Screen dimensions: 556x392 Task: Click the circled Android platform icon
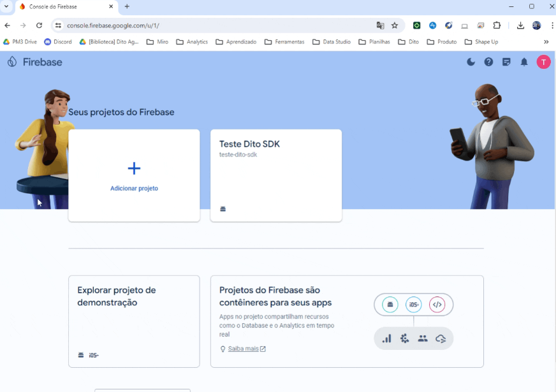390,305
